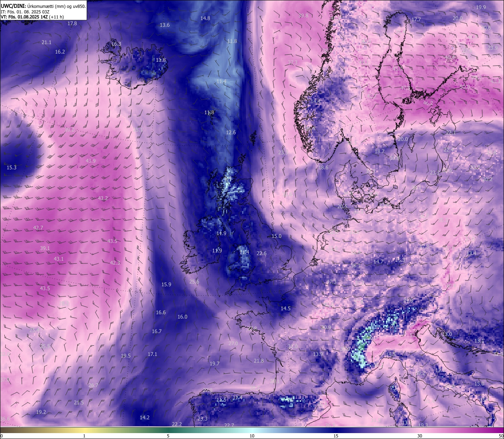This screenshot has height=439, width=504.
Task: Select the value 16.0 west of Brittany
Action: click(182, 317)
